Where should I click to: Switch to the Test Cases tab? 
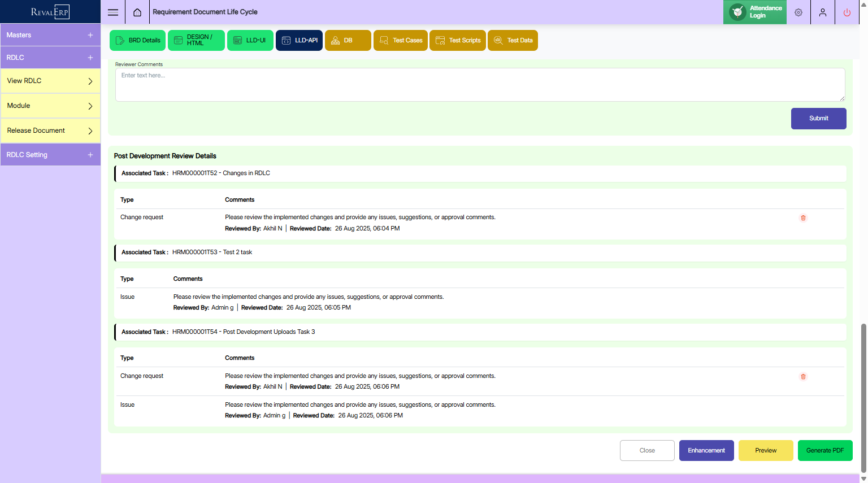401,41
